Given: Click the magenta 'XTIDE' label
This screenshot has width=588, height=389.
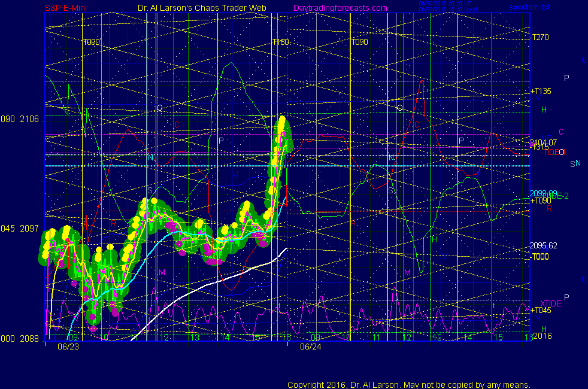Looking at the screenshot, I should [550, 303].
